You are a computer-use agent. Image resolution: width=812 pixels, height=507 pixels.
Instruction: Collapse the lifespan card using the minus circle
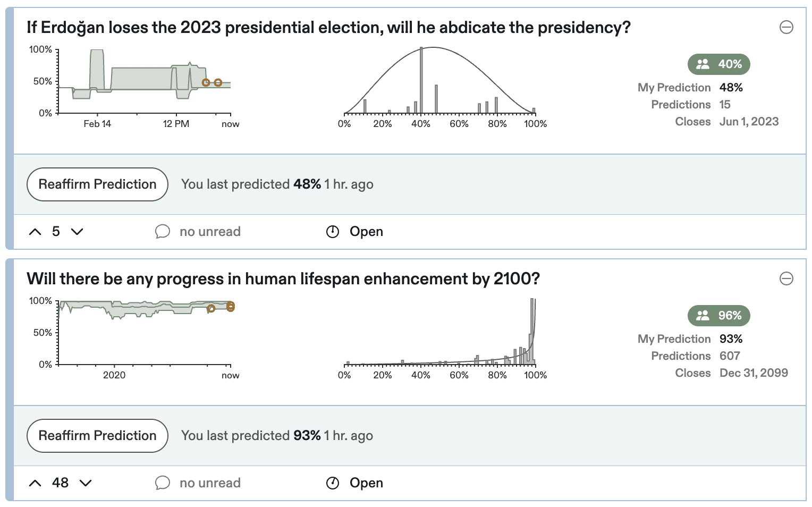click(786, 278)
